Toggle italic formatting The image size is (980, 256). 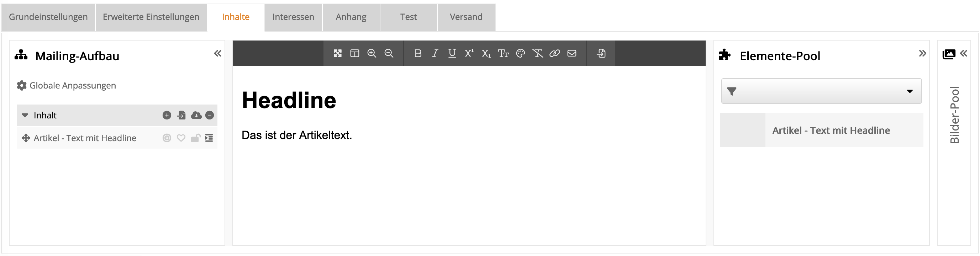(x=435, y=53)
